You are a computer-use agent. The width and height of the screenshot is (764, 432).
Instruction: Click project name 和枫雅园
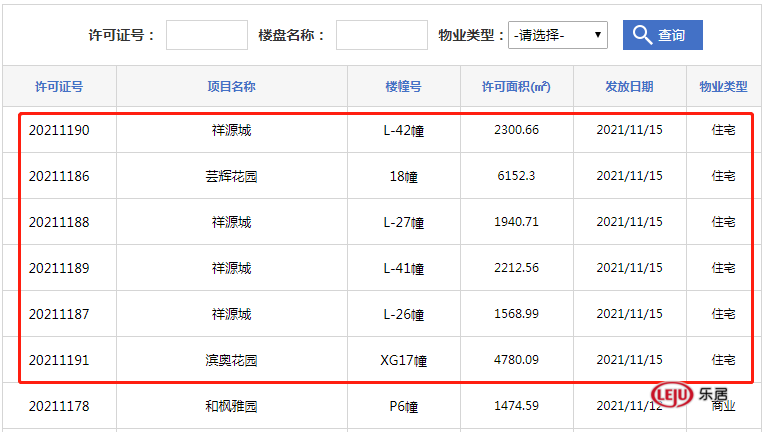point(231,406)
